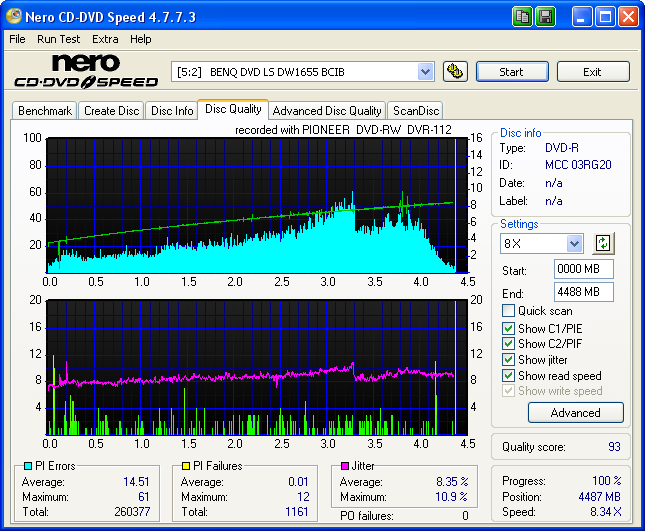Click the Position 4487 MB value
Viewport: 645px width, 531px height.
[599, 496]
